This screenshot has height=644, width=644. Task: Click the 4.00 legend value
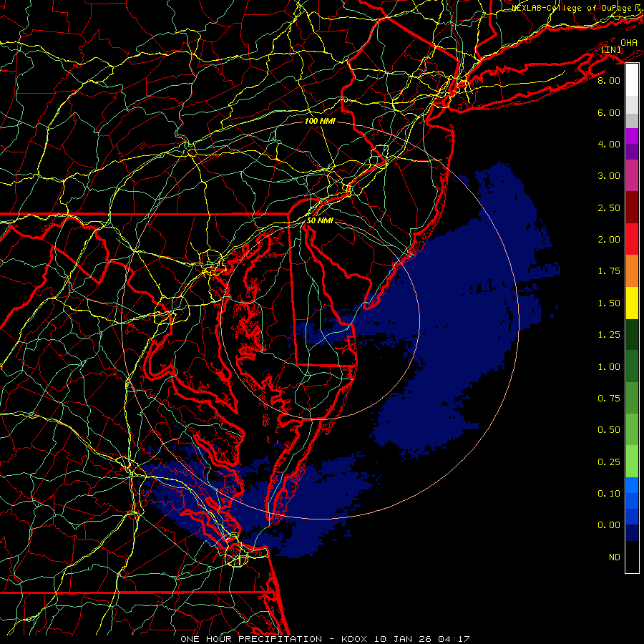coord(609,144)
